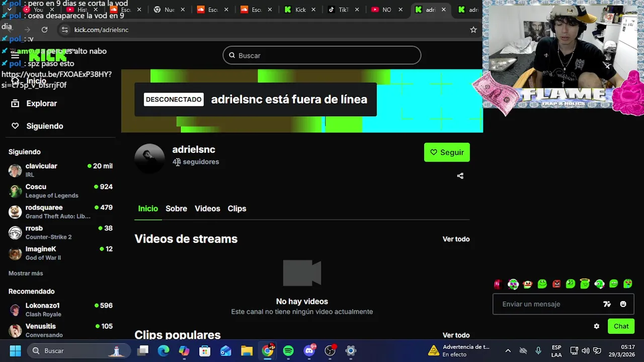Click Ver todo beside Clips populares
The image size is (644, 362).
tap(456, 335)
